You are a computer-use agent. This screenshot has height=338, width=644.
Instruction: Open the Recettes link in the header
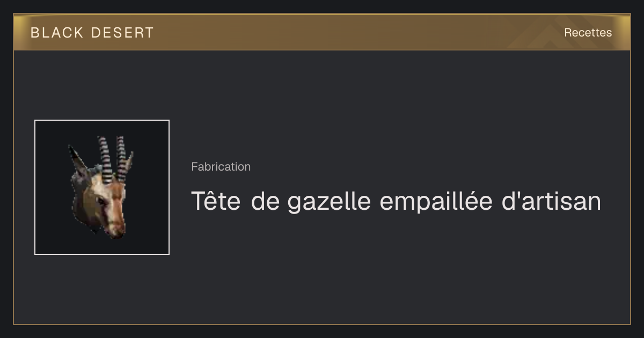click(588, 33)
